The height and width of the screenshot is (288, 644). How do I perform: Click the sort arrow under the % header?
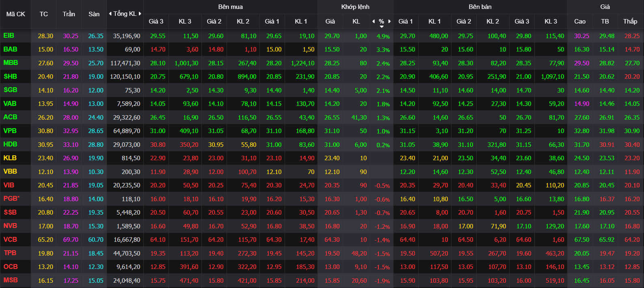tap(382, 27)
